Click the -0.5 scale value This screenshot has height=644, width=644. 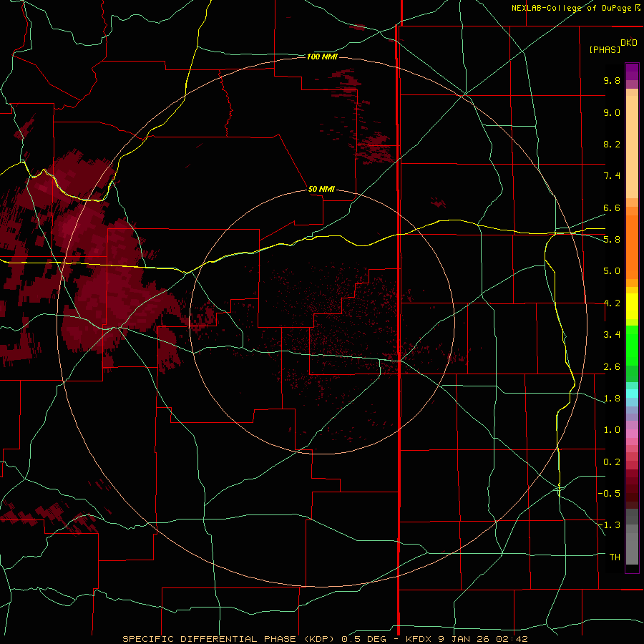(609, 494)
